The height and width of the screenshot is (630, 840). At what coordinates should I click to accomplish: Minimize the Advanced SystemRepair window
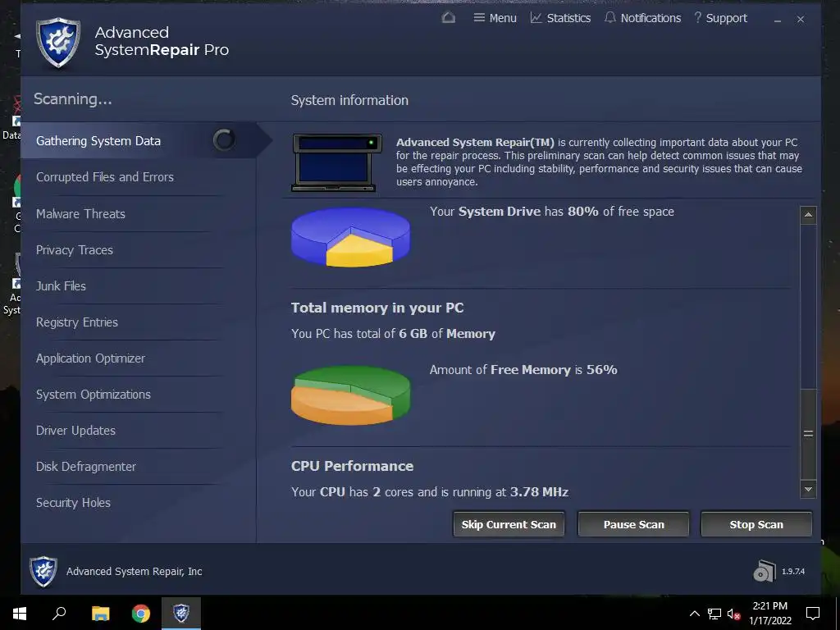[778, 20]
